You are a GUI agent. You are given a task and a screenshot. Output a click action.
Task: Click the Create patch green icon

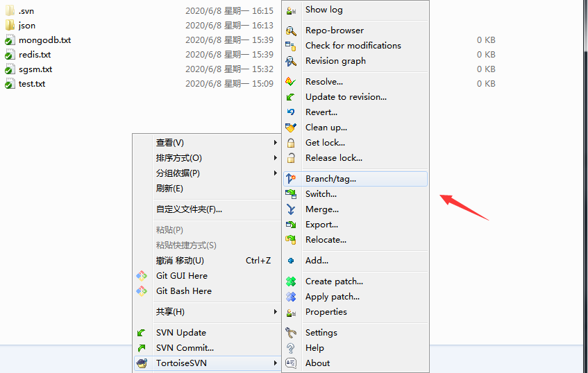pos(291,281)
